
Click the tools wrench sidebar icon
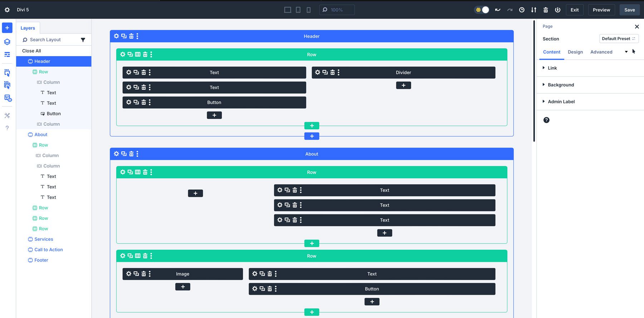pos(7,115)
